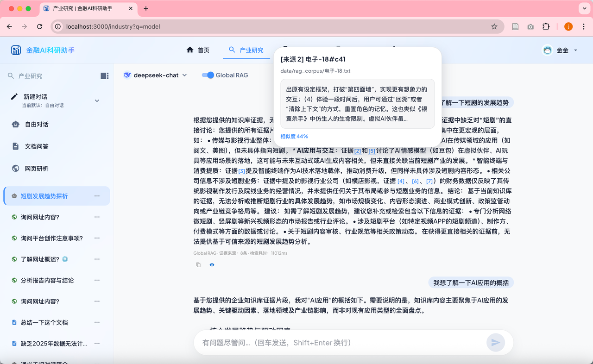This screenshot has height=364, width=593.
Task: Click citation link [5] in the answer
Action: [x=372, y=151]
